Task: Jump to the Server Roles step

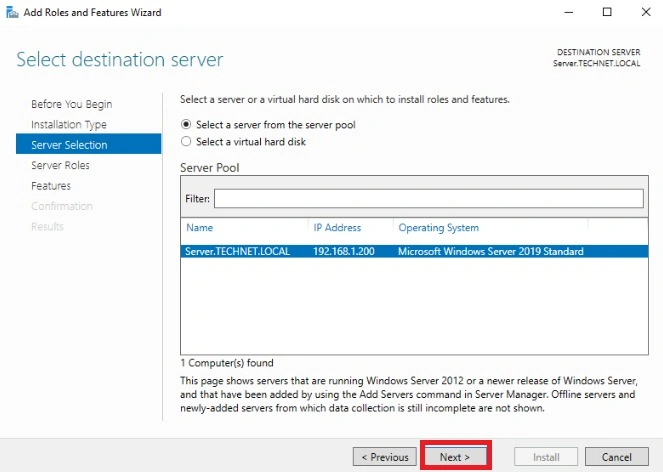Action: tap(60, 165)
